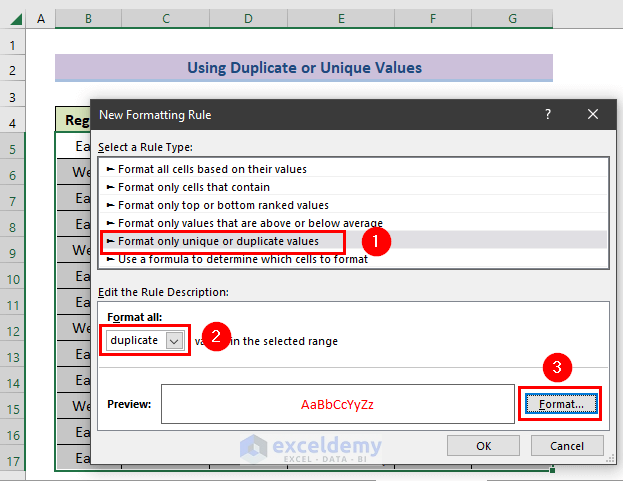623x481 pixels.
Task: Pick 'Use a formula to determine which cells to format'
Action: click(x=353, y=259)
